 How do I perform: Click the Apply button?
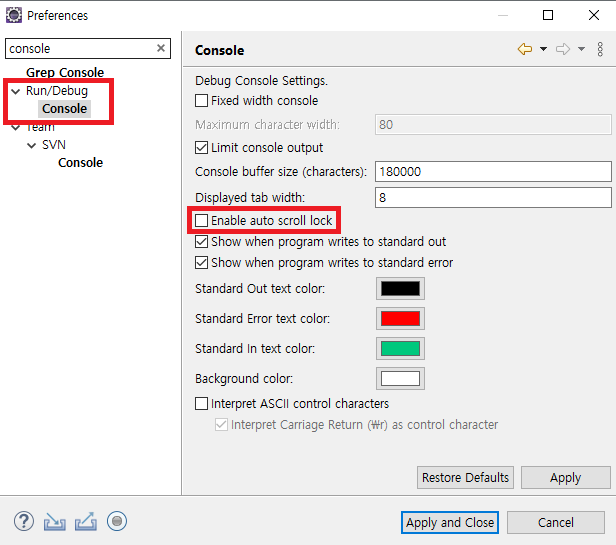566,477
